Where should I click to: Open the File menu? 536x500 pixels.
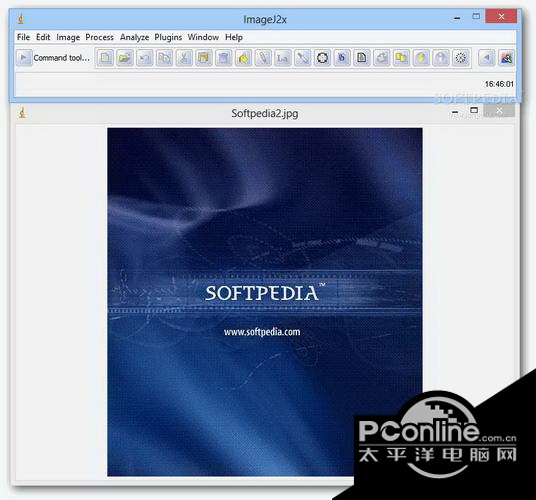[x=23, y=37]
